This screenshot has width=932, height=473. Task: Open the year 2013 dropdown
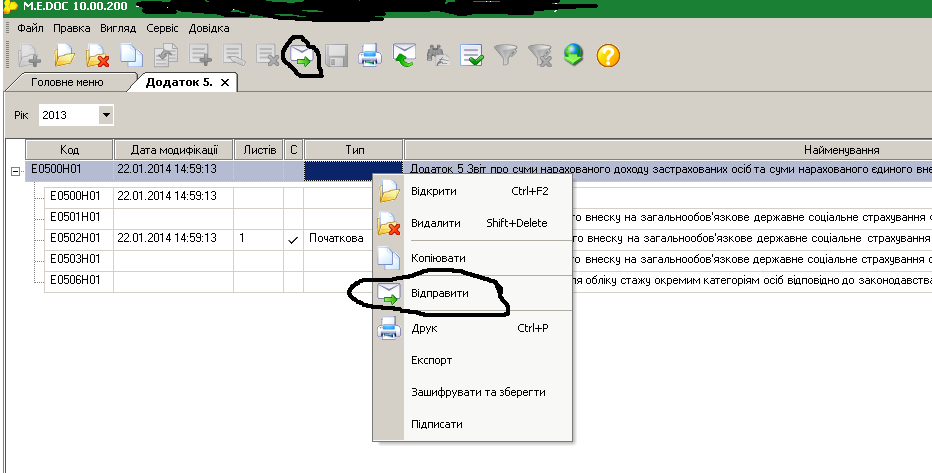106,116
